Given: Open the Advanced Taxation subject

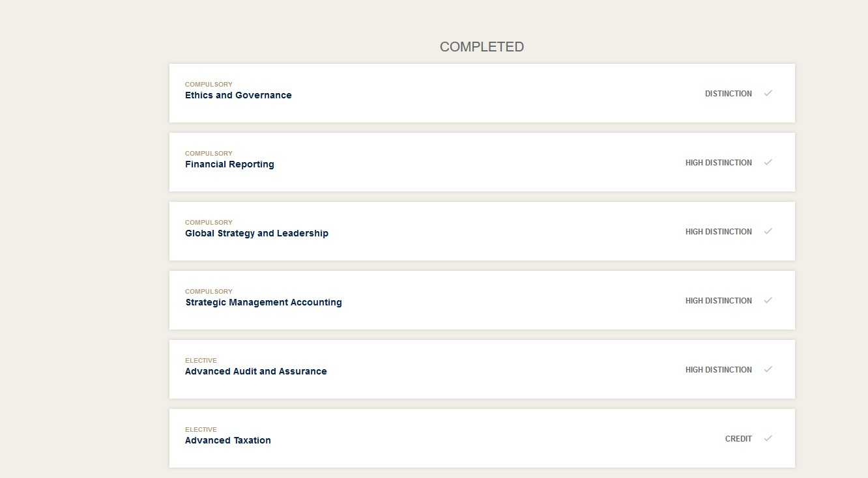Looking at the screenshot, I should click(x=228, y=440).
